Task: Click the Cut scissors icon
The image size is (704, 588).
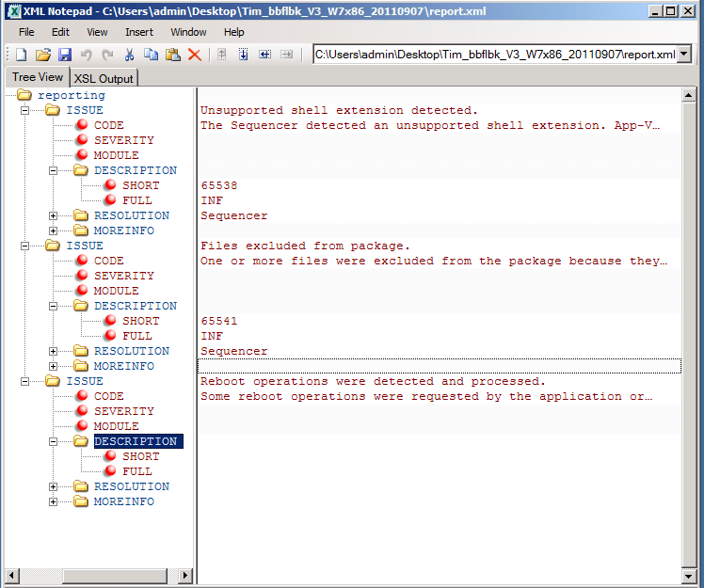Action: click(x=129, y=55)
